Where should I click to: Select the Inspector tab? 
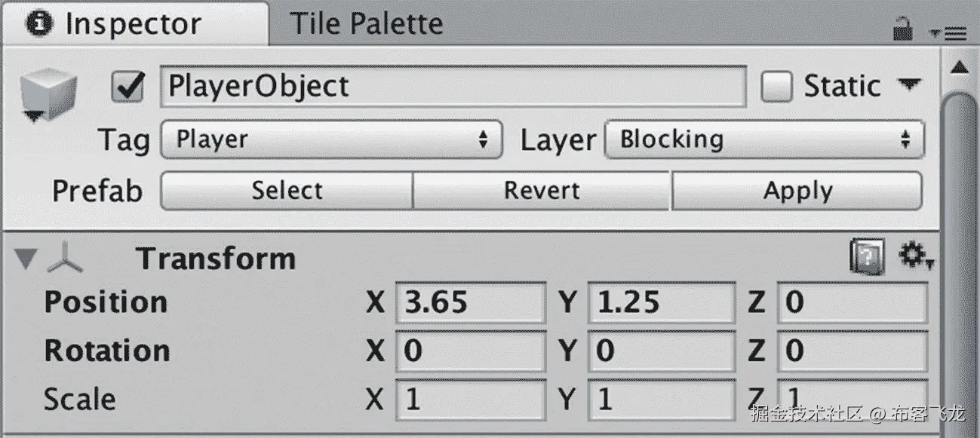tap(133, 23)
